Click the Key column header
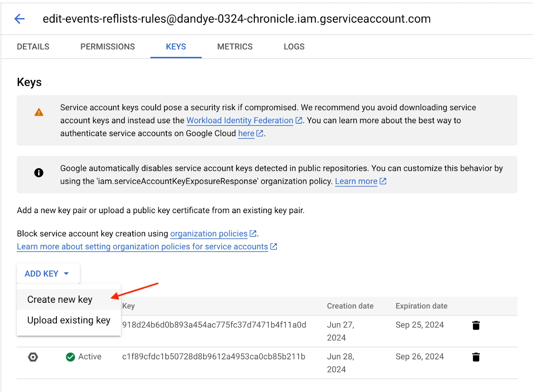This screenshot has width=533, height=392. (x=129, y=306)
